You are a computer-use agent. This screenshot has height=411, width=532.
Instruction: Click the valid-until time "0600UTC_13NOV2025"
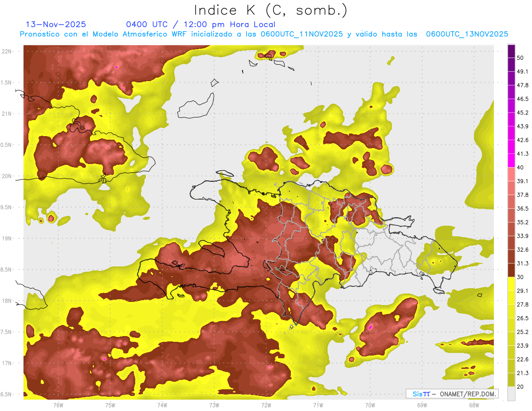[467, 34]
